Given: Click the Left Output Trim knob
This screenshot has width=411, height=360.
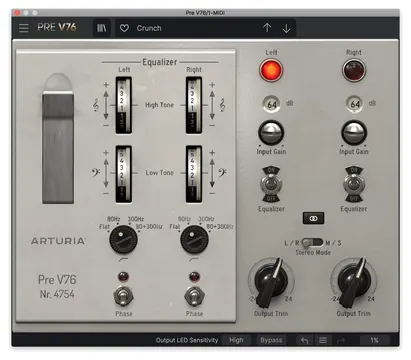Looking at the screenshot, I should (x=271, y=282).
